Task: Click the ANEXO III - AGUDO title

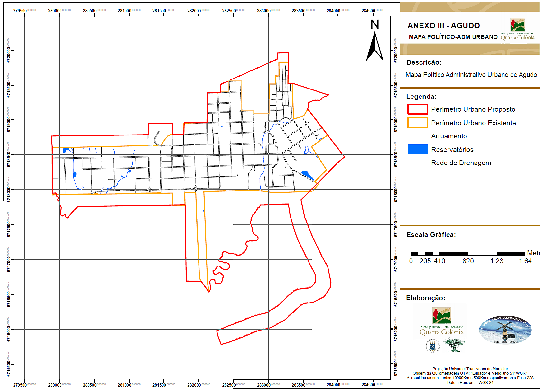Action: click(x=443, y=26)
